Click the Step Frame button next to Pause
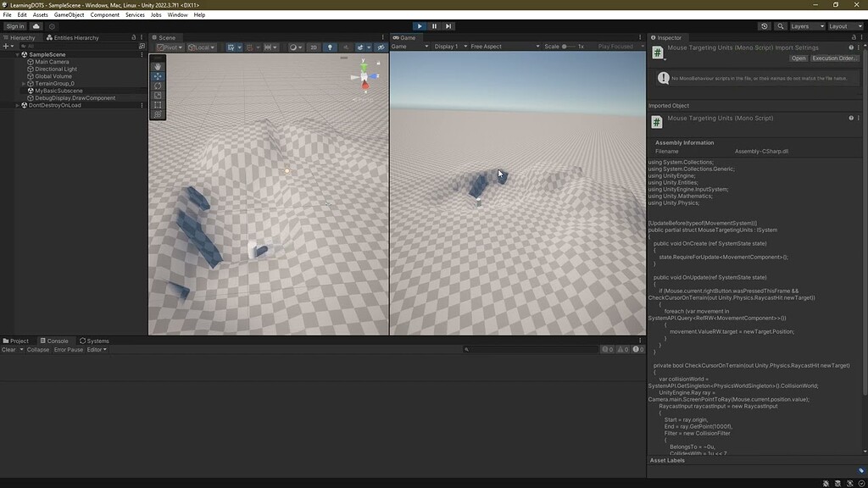 pyautogui.click(x=448, y=25)
